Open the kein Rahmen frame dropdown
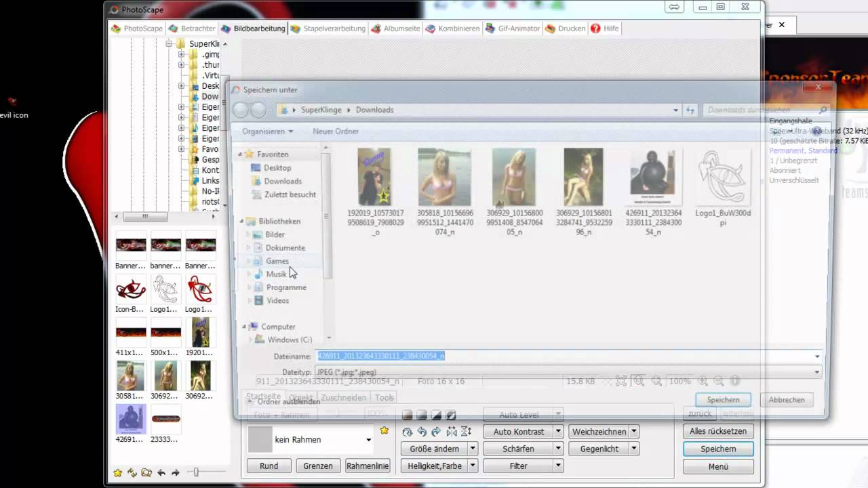Screen dimensions: 868x488 (x=368, y=440)
